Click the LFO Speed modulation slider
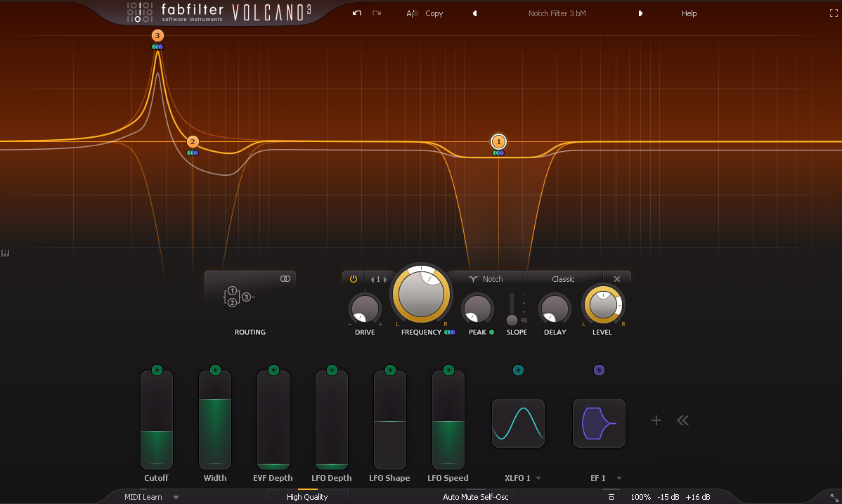The height and width of the screenshot is (504, 842). point(448,420)
